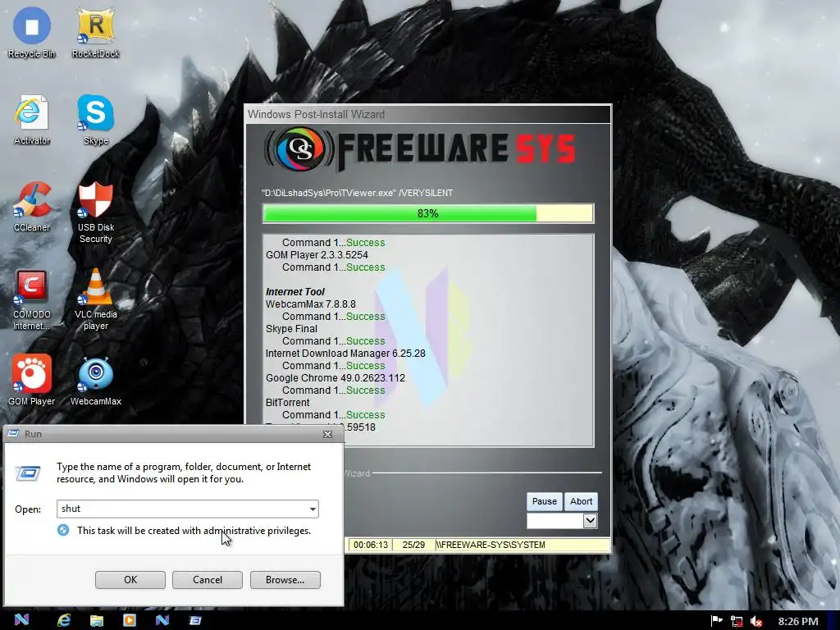This screenshot has height=630, width=840.
Task: Select the GOM Player desktop icon
Action: 32,380
